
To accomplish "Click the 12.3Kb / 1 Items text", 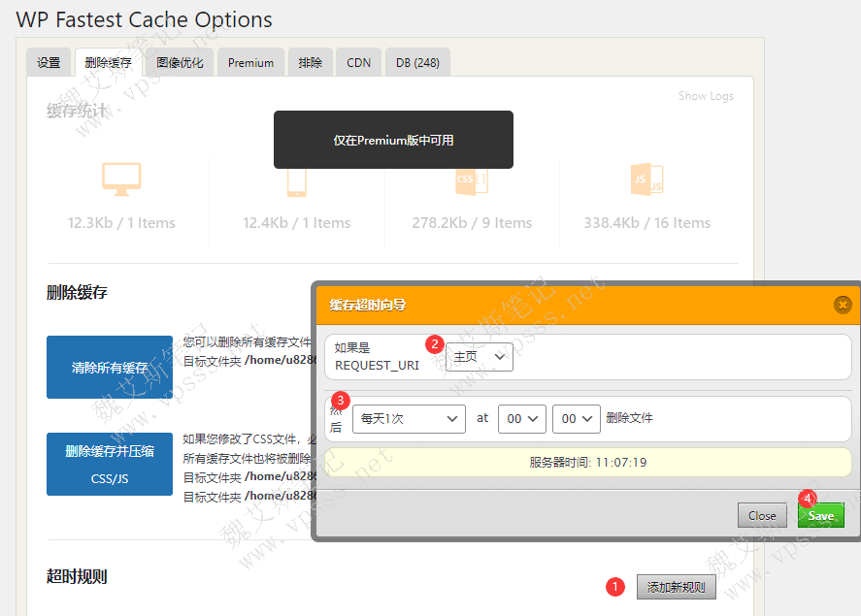I will [121, 223].
